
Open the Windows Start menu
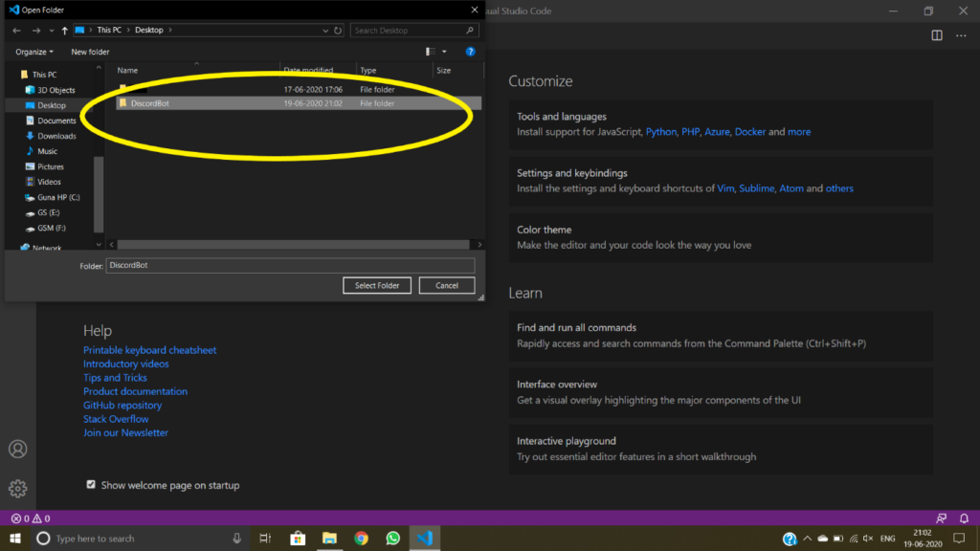click(15, 539)
